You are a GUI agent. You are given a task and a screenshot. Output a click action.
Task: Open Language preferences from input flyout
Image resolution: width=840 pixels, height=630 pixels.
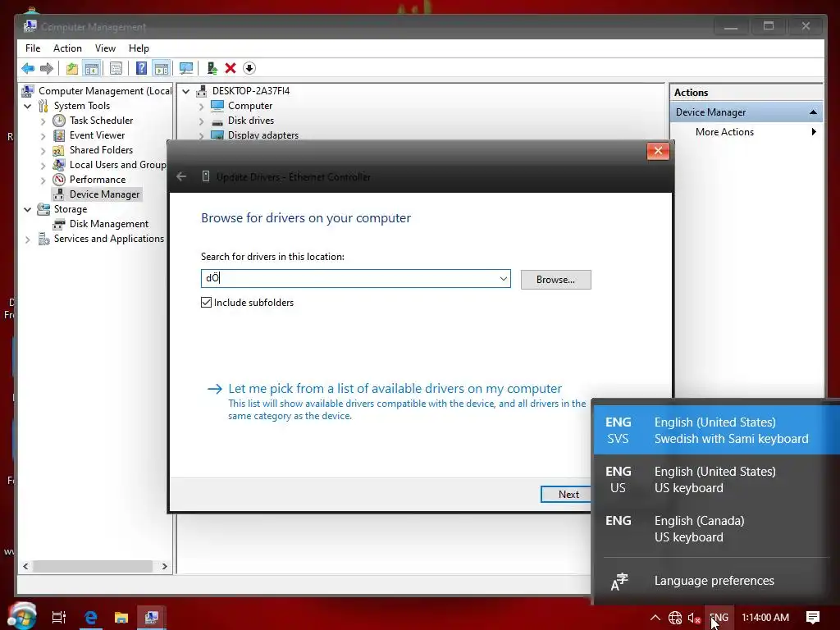(717, 581)
